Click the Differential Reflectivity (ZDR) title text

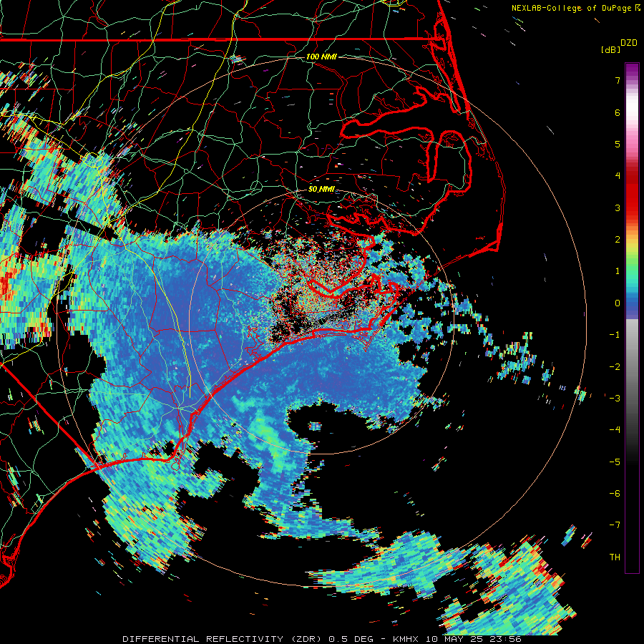click(x=223, y=639)
